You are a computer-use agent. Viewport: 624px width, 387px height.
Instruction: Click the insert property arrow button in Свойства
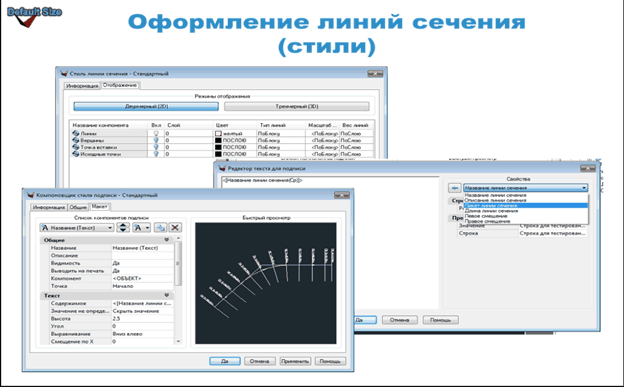pyautogui.click(x=454, y=188)
